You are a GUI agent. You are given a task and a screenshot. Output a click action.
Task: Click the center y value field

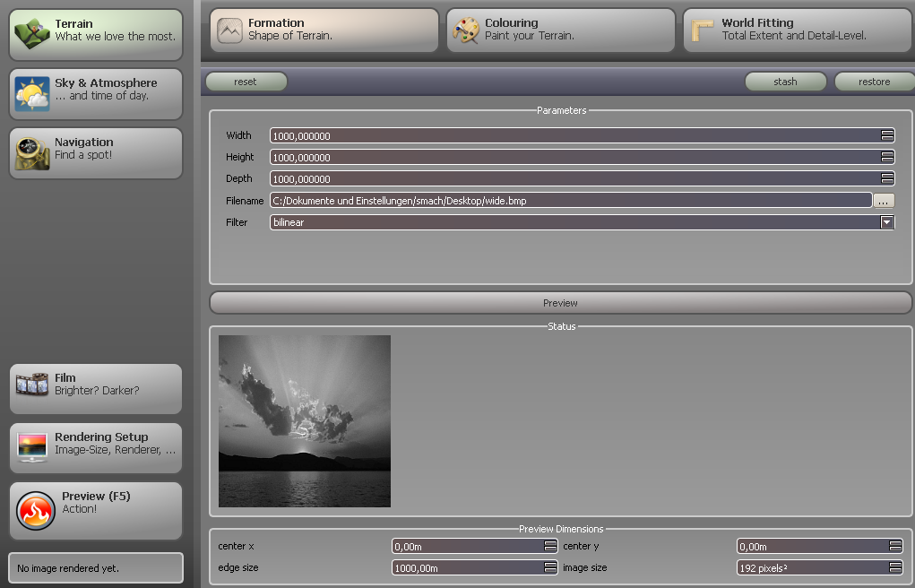(819, 546)
